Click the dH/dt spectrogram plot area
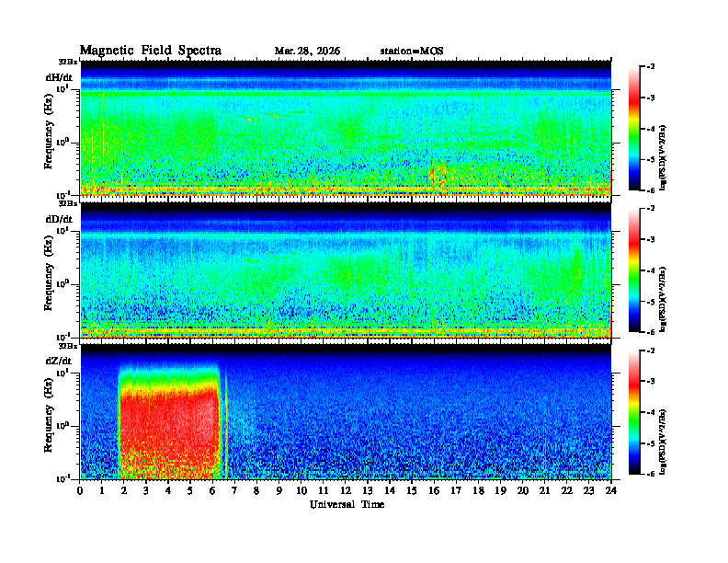 point(346,128)
